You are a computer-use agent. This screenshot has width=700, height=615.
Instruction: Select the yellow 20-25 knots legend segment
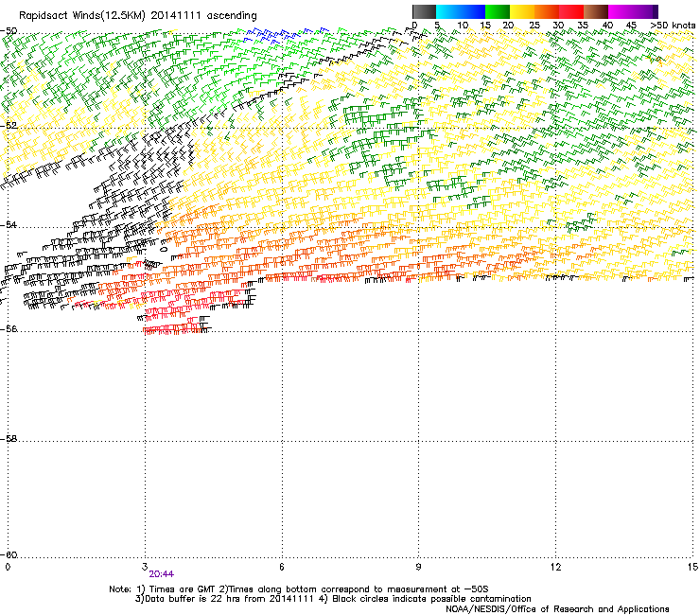[522, 11]
